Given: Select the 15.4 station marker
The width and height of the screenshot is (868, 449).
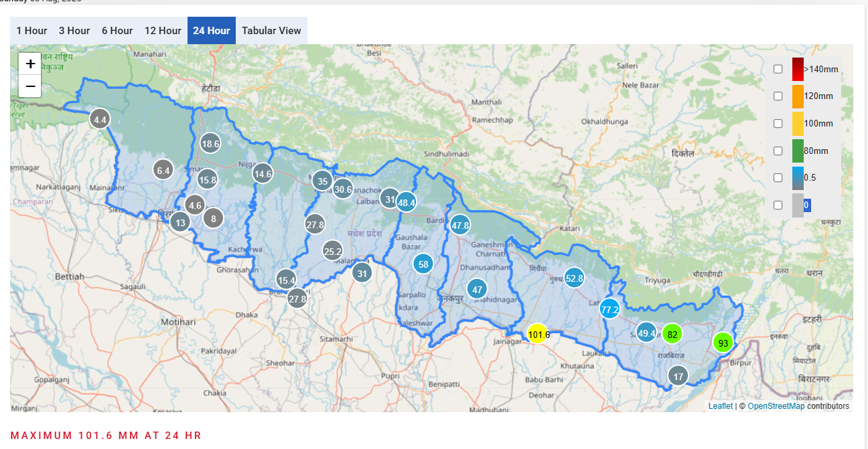Looking at the screenshot, I should (286, 280).
